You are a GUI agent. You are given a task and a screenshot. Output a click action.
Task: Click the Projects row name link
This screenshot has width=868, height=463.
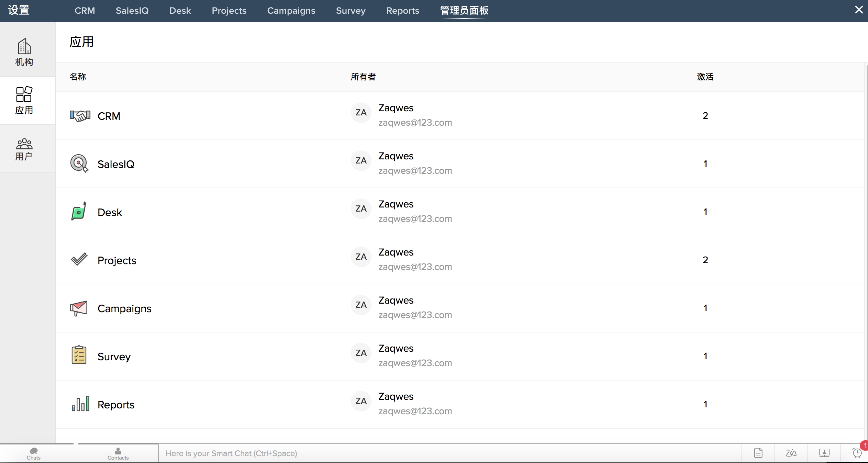[117, 260]
